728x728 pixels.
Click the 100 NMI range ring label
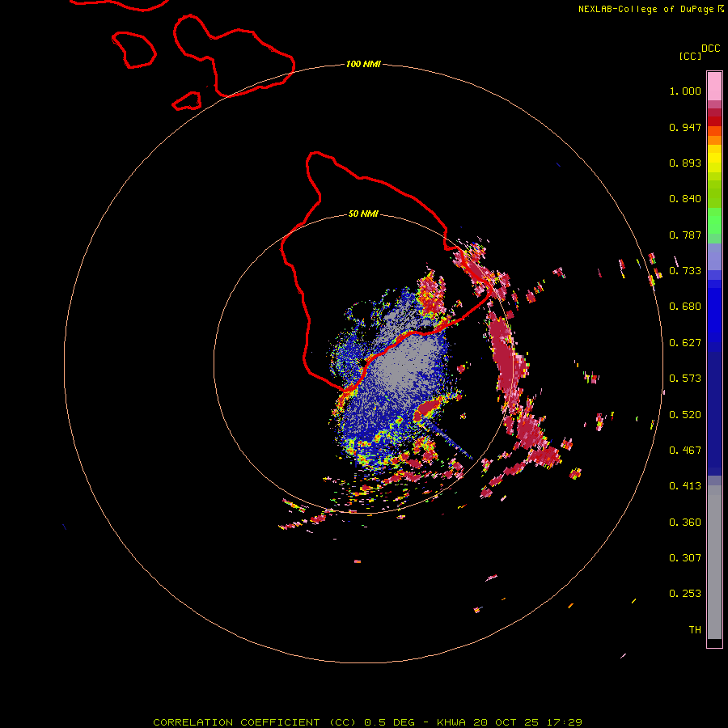tap(363, 64)
